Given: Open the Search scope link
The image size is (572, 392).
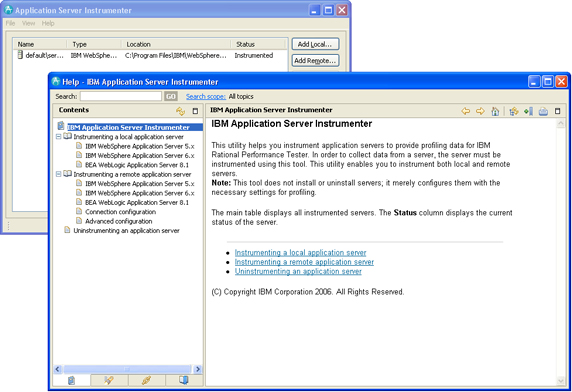Looking at the screenshot, I should pyautogui.click(x=206, y=97).
